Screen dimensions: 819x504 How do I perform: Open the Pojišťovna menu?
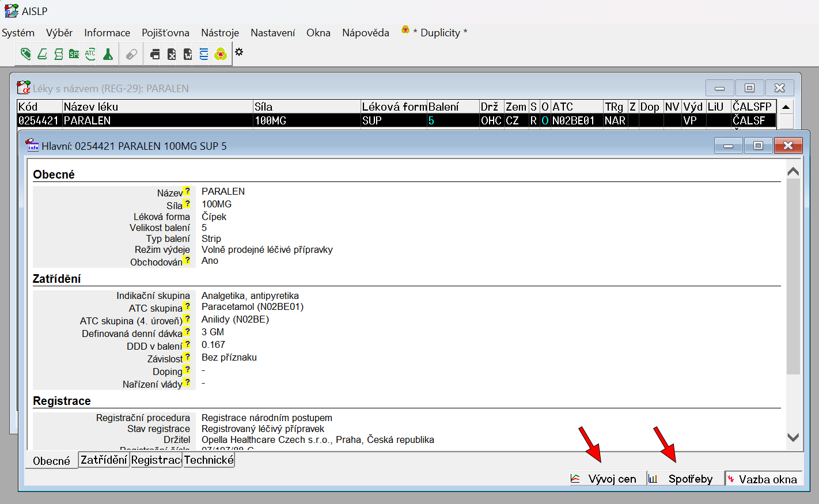[165, 33]
